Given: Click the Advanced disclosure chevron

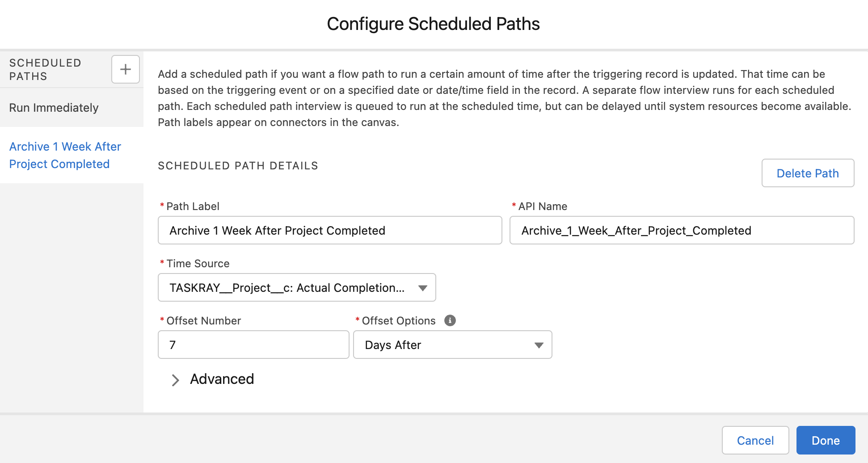Looking at the screenshot, I should tap(175, 380).
